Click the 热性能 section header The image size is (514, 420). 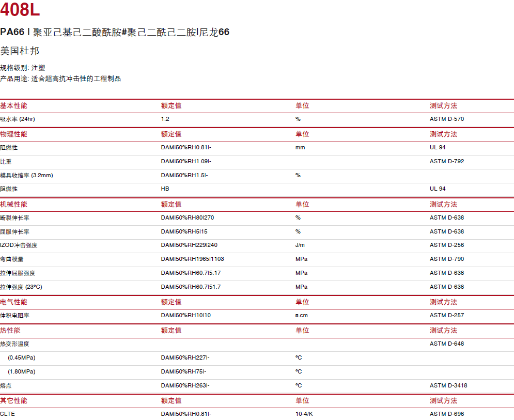[x=10, y=331]
